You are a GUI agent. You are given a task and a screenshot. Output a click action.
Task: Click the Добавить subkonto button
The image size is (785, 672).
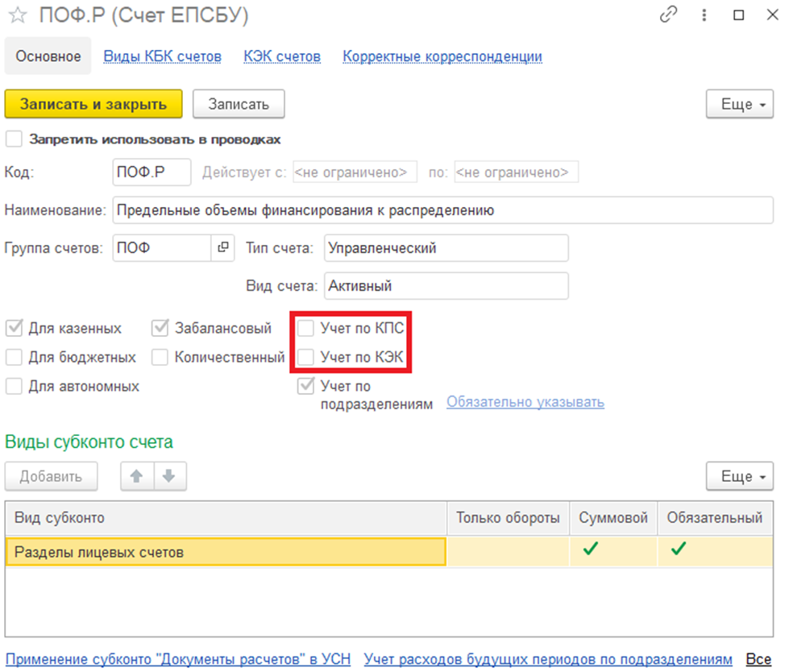pos(51,476)
